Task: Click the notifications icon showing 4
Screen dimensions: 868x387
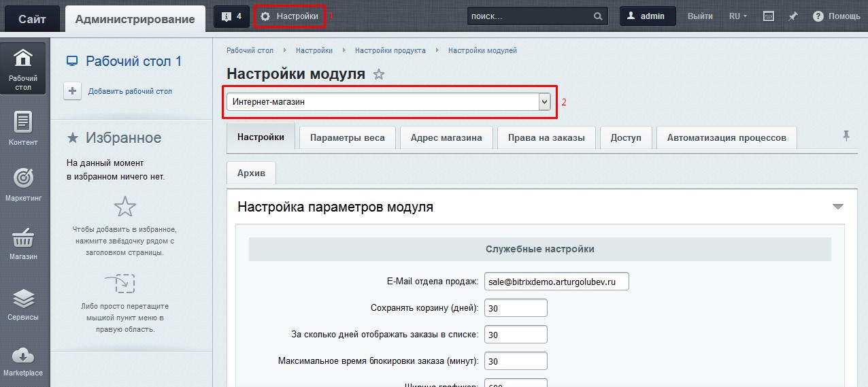Action: (x=231, y=16)
